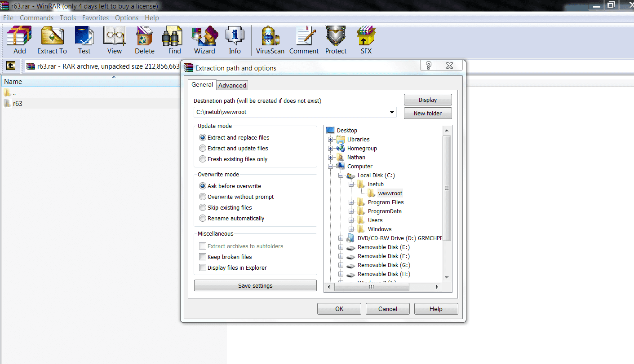Click the parent '..' folder entry
Viewport: 634px width, 364px height.
tap(10, 93)
